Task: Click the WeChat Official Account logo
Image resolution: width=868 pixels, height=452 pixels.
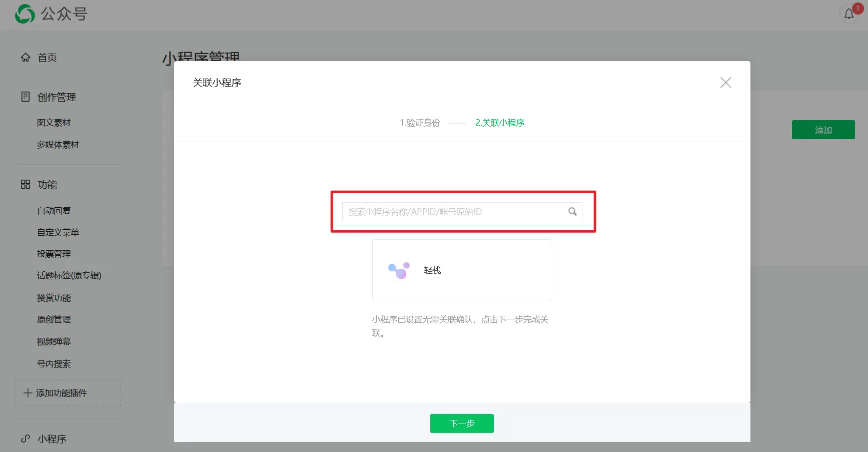Action: (25, 14)
